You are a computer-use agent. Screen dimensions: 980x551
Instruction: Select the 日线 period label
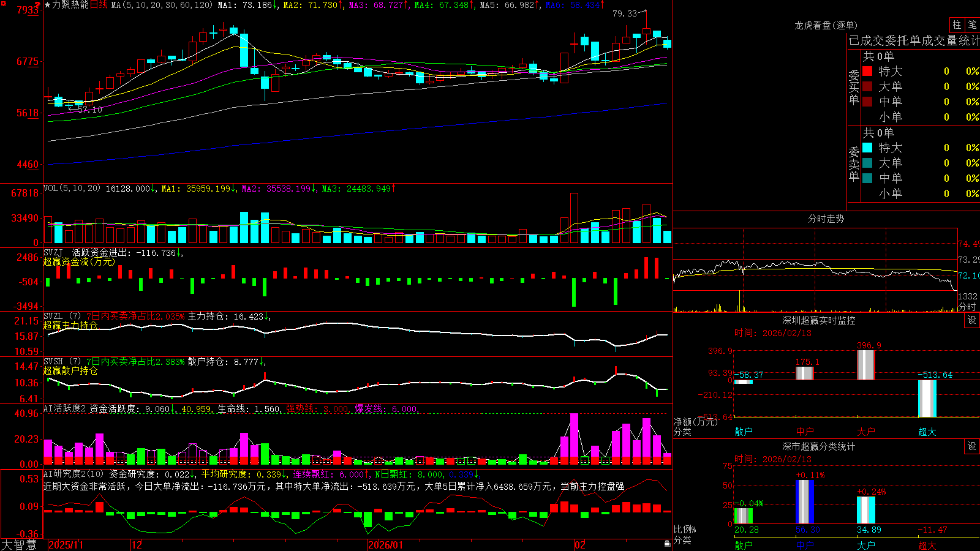coord(99,5)
